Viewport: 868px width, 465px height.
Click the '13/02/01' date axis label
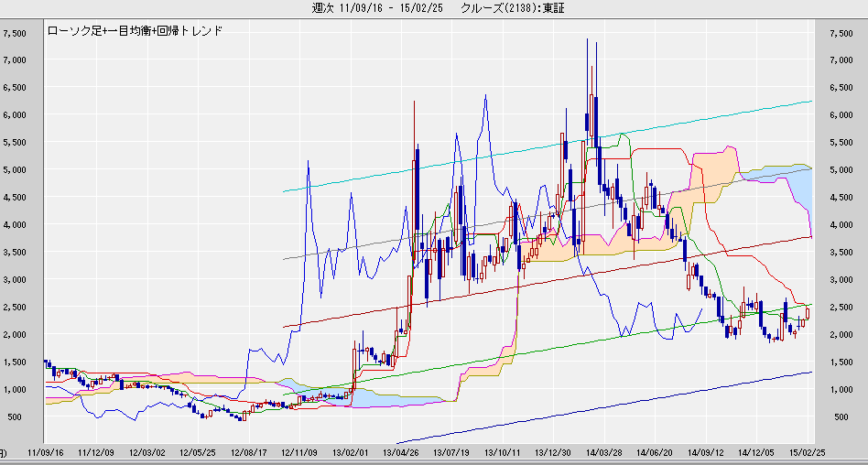click(x=351, y=452)
